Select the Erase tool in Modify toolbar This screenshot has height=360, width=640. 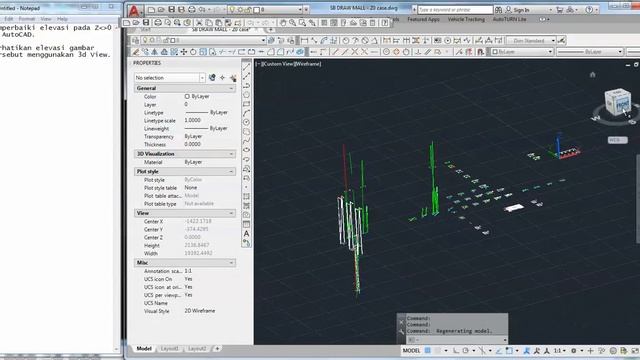pyautogui.click(x=136, y=52)
